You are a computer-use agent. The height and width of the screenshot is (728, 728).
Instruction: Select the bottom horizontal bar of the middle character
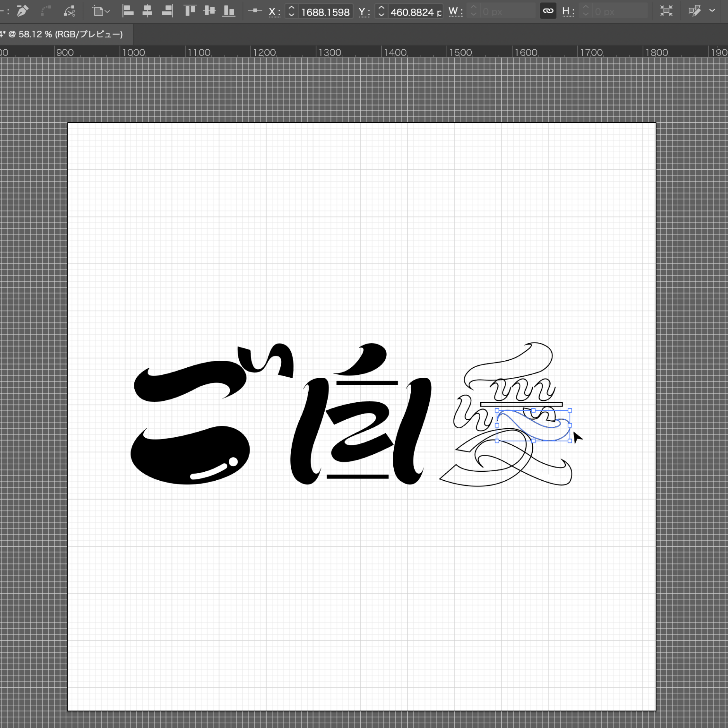pos(358,476)
